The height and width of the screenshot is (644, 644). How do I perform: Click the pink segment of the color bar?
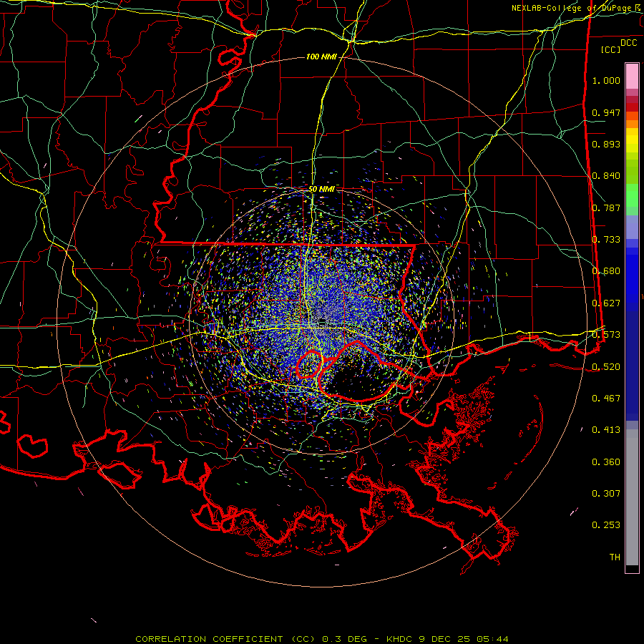tap(632, 76)
